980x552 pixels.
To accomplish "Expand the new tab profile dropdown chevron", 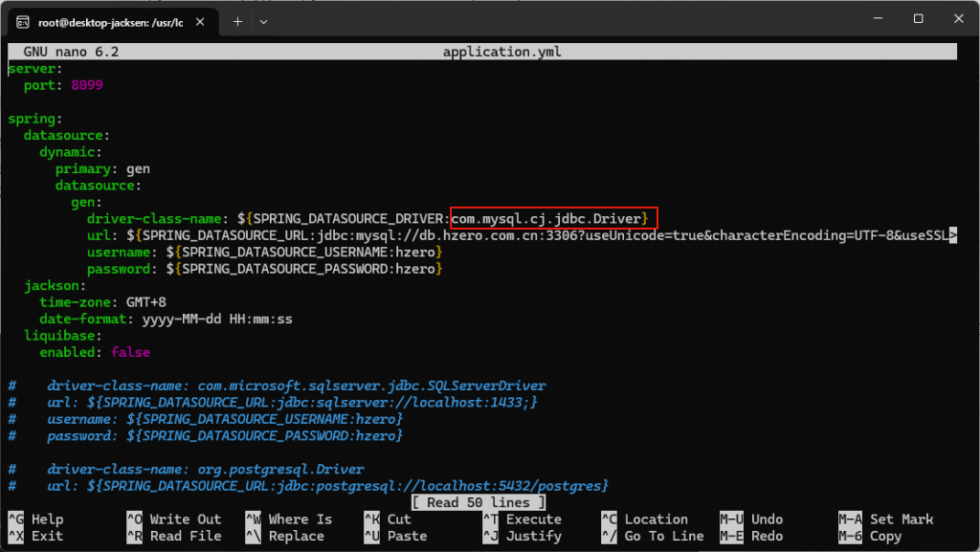I will coord(263,20).
